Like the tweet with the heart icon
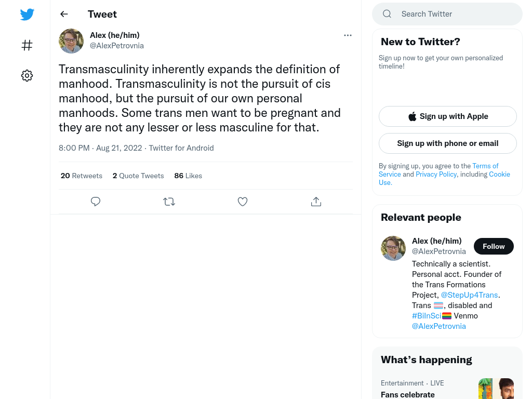532x399 pixels. click(x=242, y=202)
